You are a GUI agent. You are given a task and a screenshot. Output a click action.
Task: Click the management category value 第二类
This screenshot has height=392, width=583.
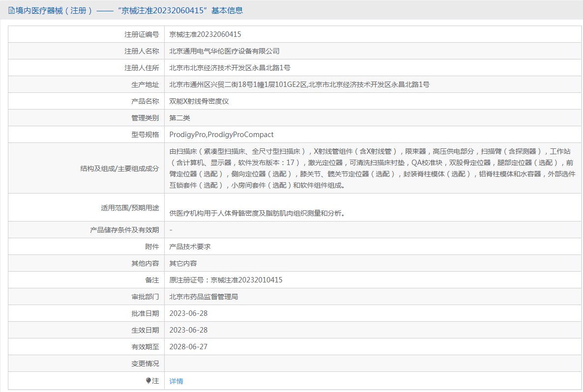click(179, 118)
